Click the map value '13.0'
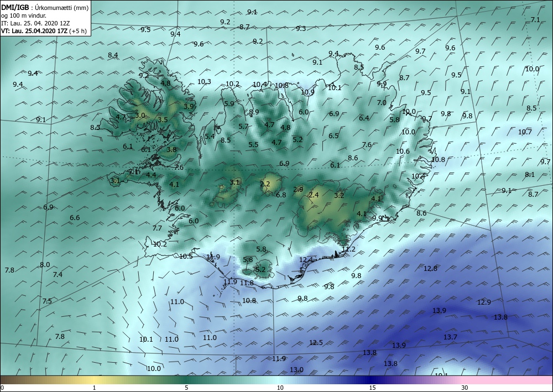This screenshot has height=392, width=553. [x=296, y=369]
